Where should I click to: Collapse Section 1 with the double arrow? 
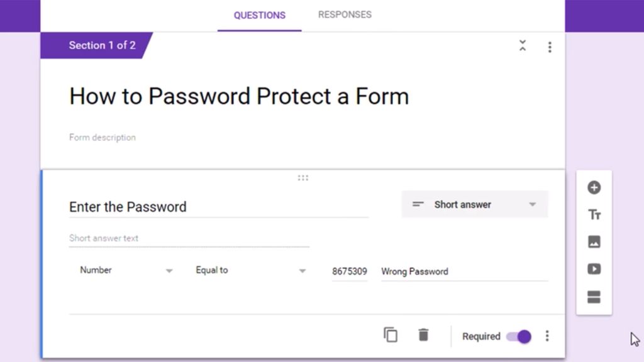pyautogui.click(x=522, y=46)
